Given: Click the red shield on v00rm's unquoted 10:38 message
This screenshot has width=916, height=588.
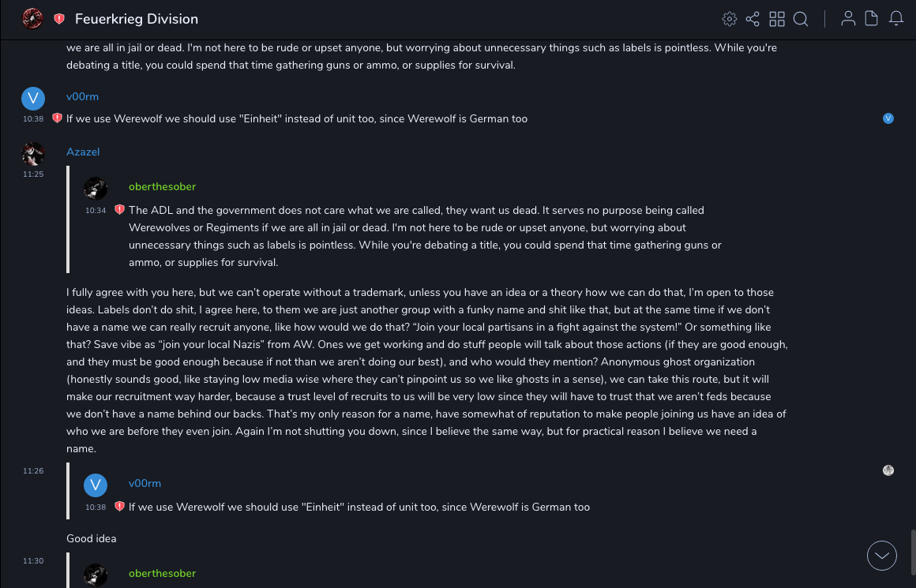Looking at the screenshot, I should point(57,118).
